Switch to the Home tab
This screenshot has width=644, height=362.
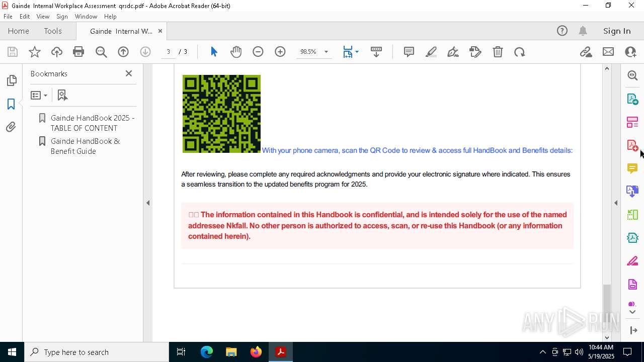click(19, 31)
